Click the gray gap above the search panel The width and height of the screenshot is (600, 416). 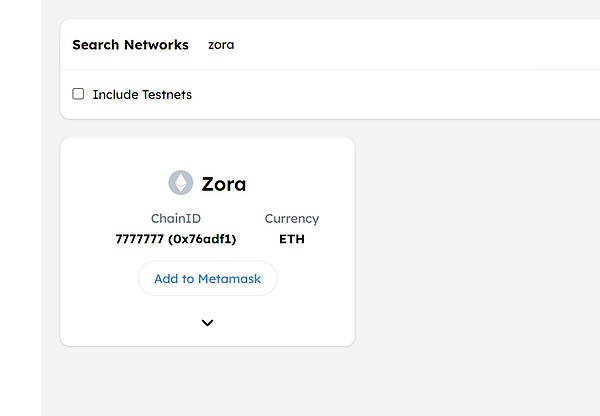pos(300,9)
